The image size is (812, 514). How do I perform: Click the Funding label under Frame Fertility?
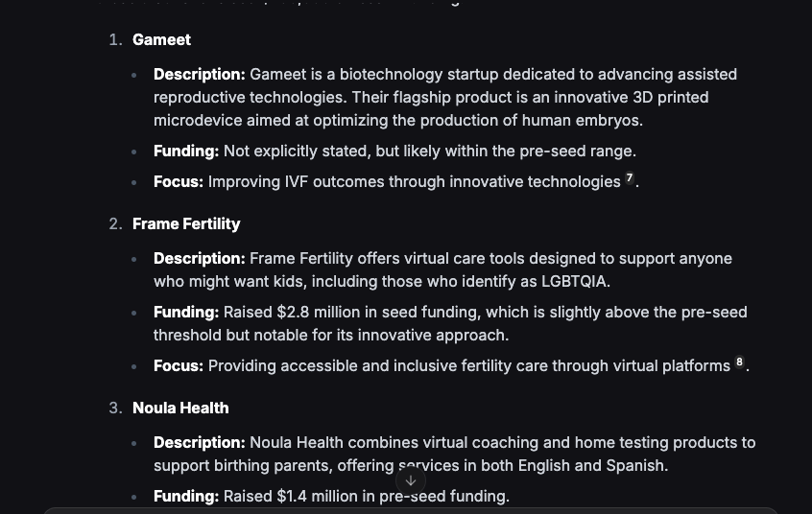186,312
